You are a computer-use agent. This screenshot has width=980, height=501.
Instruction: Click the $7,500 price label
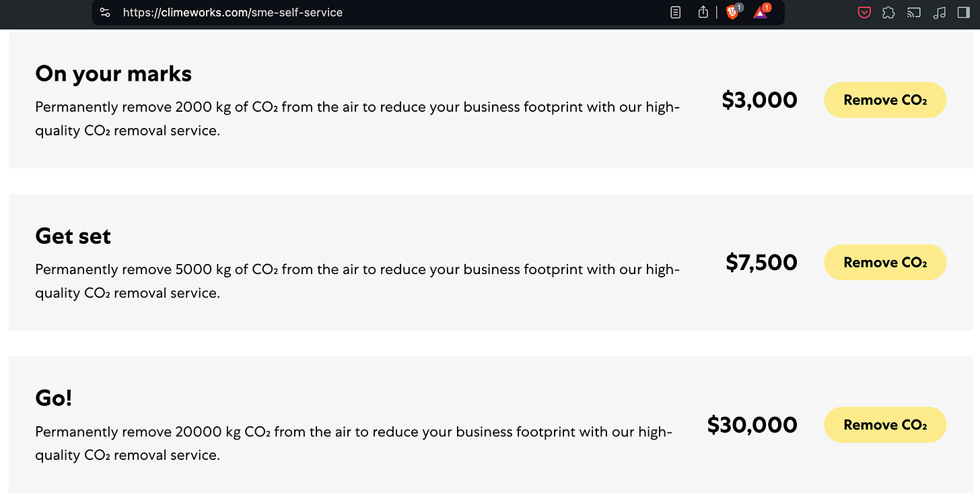[761, 263]
